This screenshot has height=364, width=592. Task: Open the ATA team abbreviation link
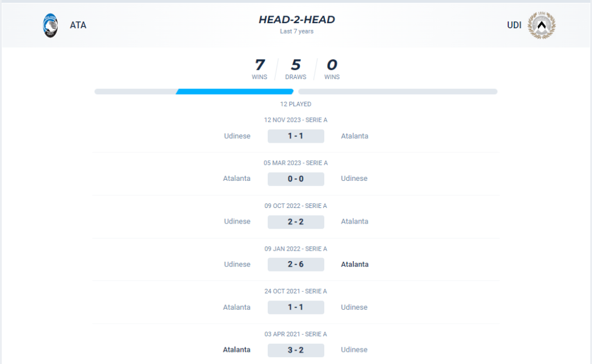78,25
